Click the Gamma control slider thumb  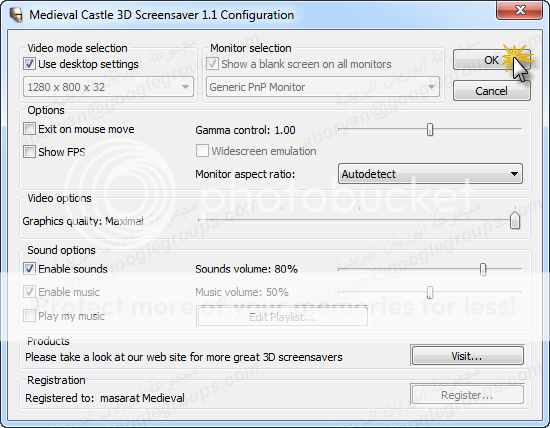coord(430,129)
